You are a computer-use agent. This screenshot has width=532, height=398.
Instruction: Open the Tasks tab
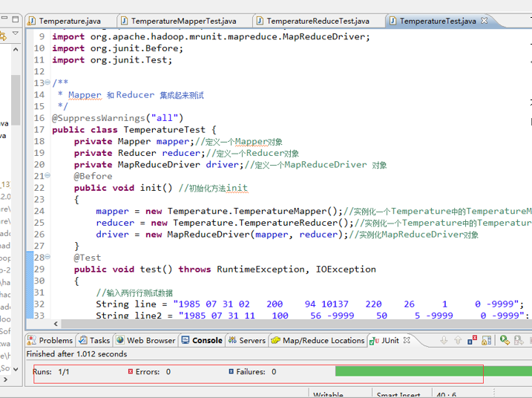click(99, 340)
